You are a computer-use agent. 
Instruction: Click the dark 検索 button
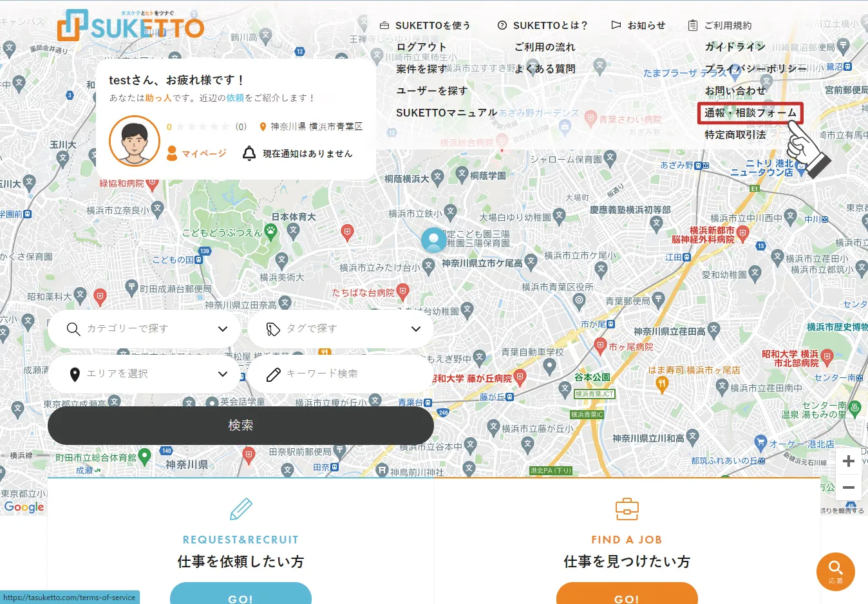tap(241, 425)
